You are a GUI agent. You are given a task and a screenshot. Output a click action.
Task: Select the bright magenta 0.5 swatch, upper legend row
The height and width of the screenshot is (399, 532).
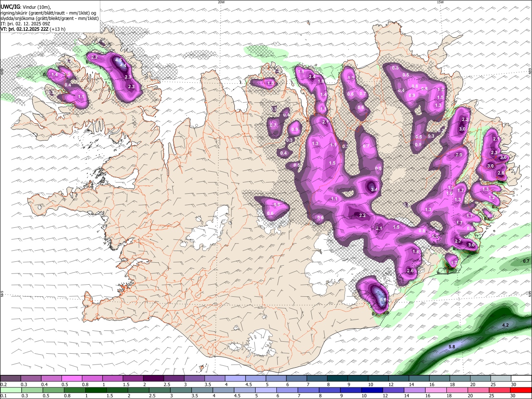71,378
